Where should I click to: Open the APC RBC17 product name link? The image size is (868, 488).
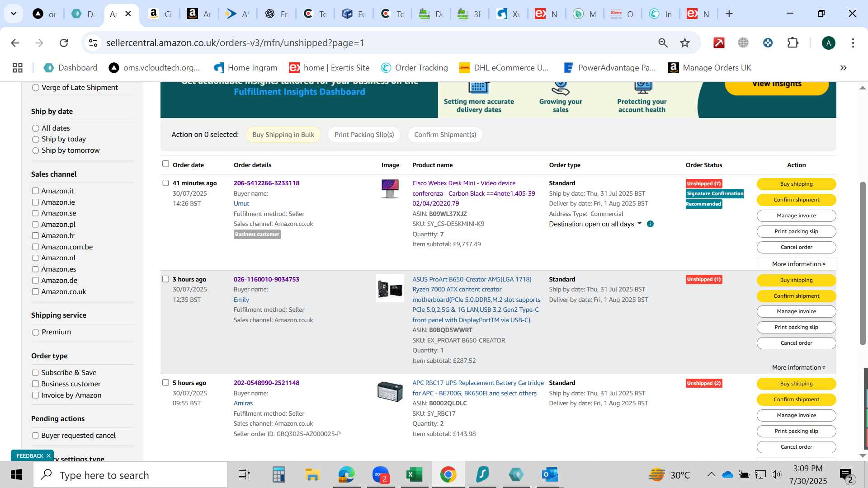coord(478,388)
